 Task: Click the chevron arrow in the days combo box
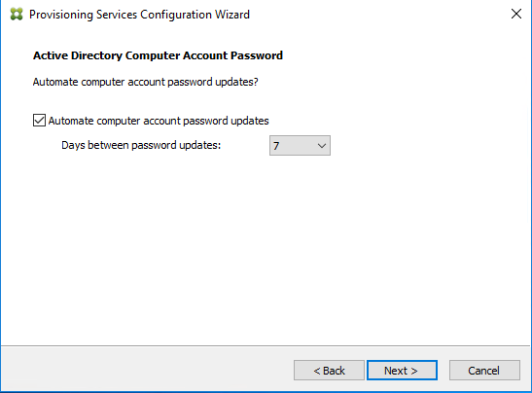322,146
